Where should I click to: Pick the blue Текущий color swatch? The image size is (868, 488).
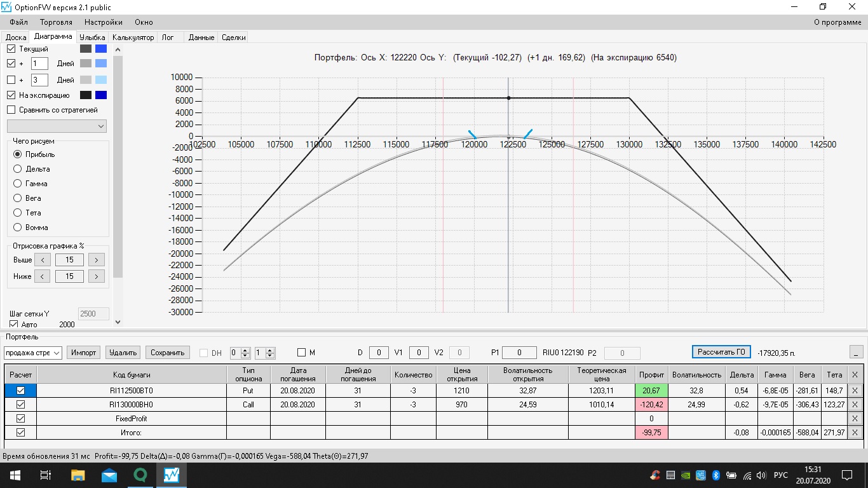click(101, 48)
